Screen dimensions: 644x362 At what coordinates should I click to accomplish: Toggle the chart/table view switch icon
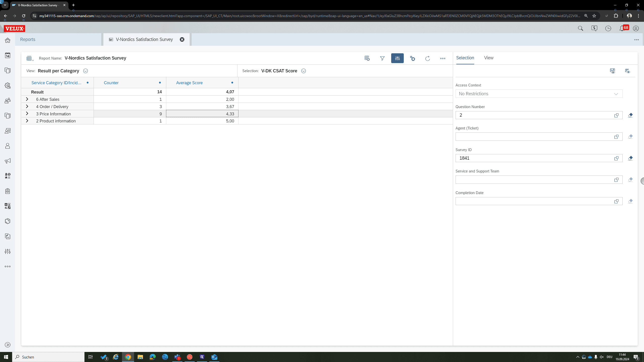pos(30,58)
